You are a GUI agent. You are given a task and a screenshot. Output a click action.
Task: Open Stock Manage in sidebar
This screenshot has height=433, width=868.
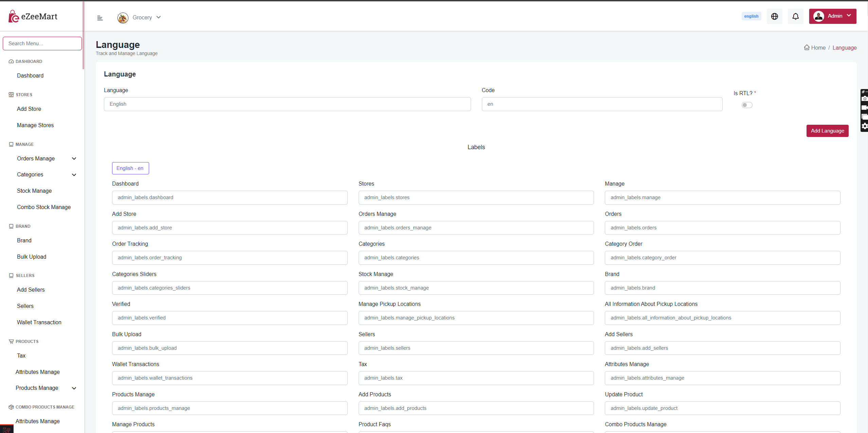point(34,191)
